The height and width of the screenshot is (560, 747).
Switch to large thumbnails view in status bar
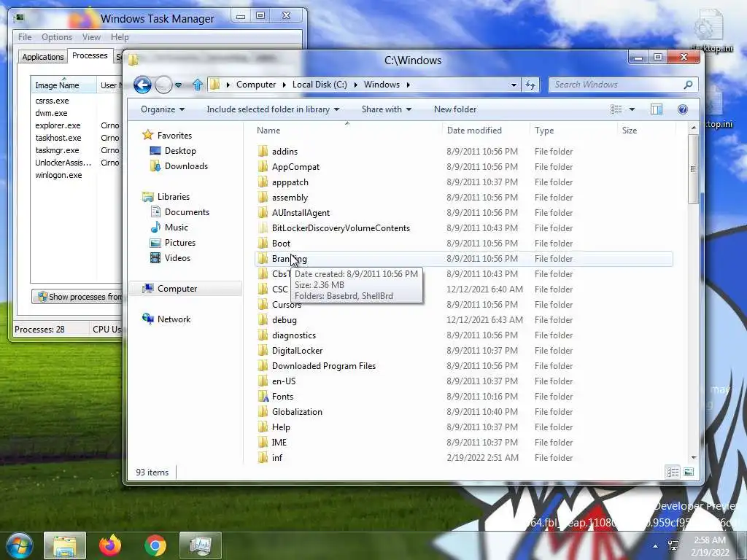[689, 472]
